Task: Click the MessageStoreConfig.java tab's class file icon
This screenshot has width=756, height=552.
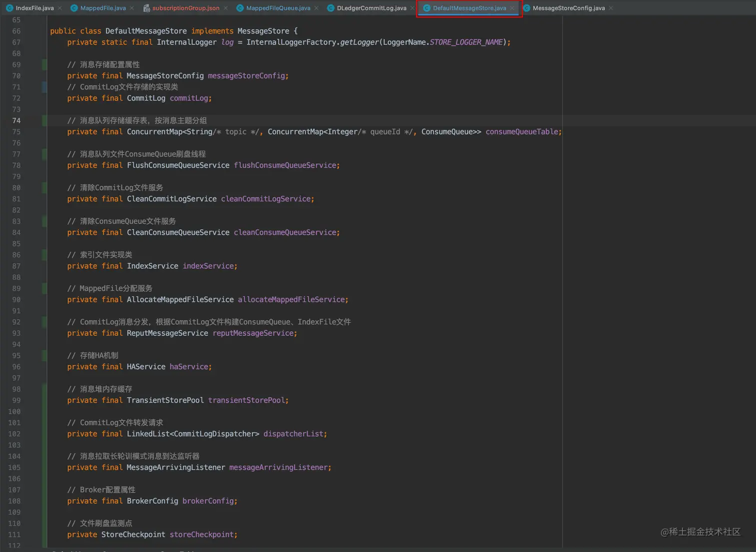Action: click(x=526, y=8)
